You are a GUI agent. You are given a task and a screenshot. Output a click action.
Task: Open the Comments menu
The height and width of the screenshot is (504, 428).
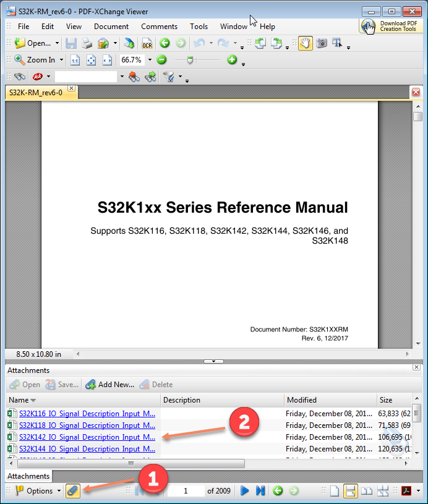159,27
